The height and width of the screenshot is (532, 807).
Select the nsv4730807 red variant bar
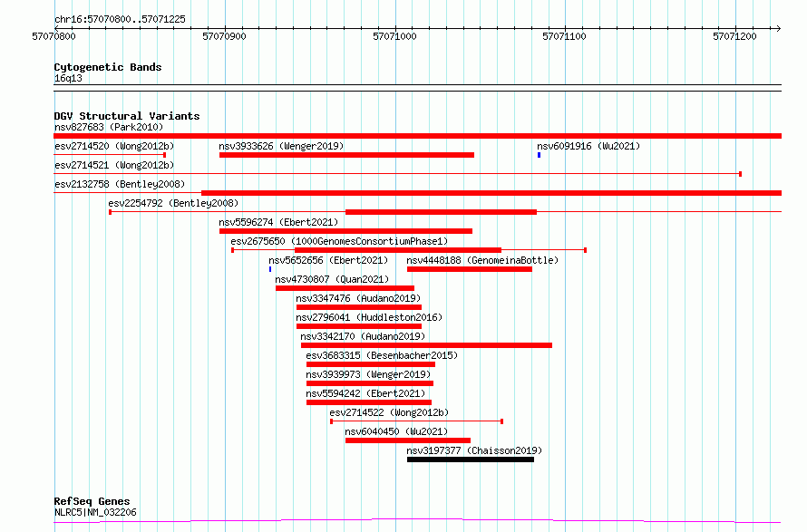pyautogui.click(x=345, y=288)
